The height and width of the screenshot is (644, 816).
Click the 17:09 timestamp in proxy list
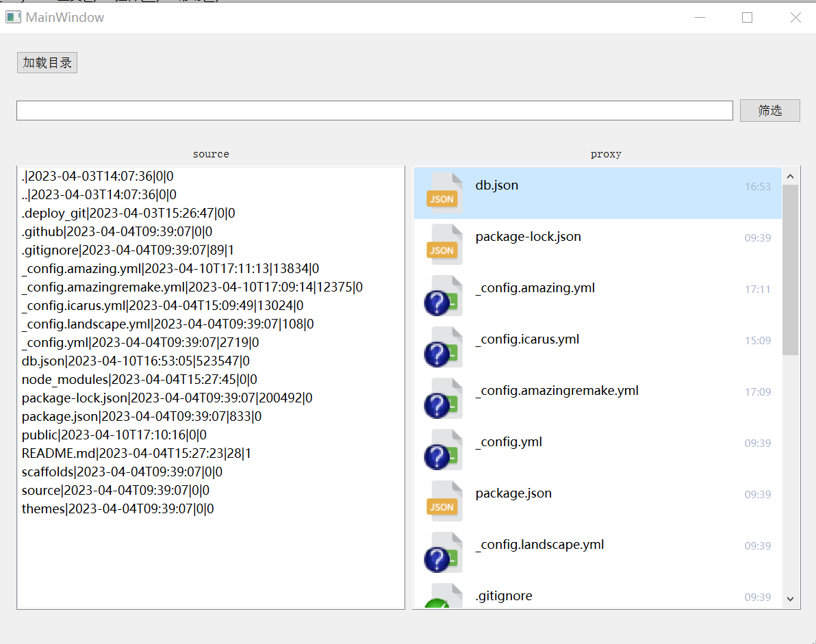[757, 392]
